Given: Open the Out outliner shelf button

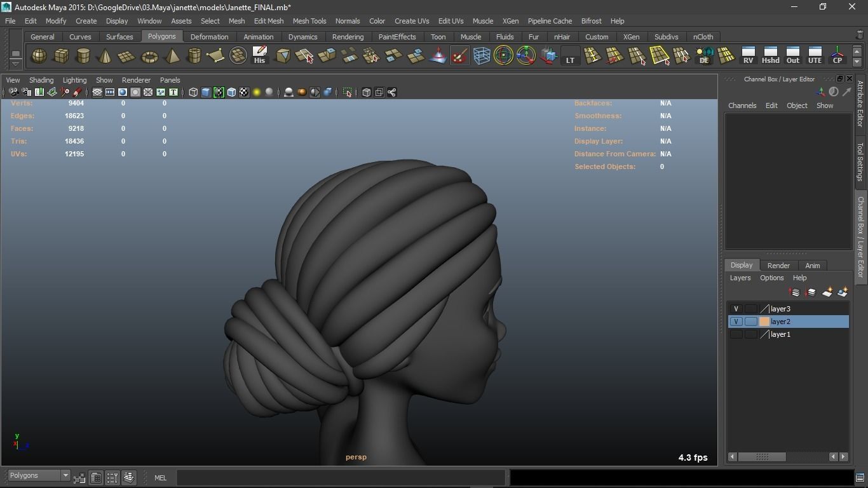Looking at the screenshot, I should (x=792, y=56).
